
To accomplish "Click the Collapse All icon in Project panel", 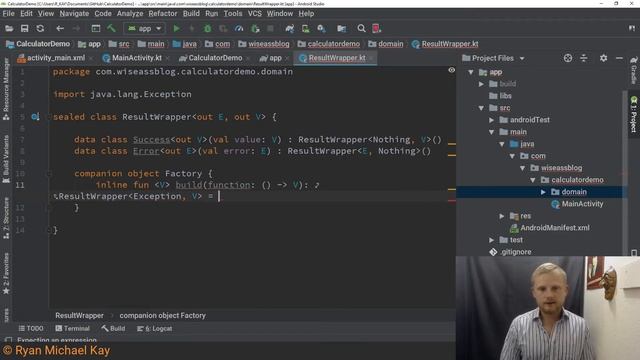I will pyautogui.click(x=584, y=58).
